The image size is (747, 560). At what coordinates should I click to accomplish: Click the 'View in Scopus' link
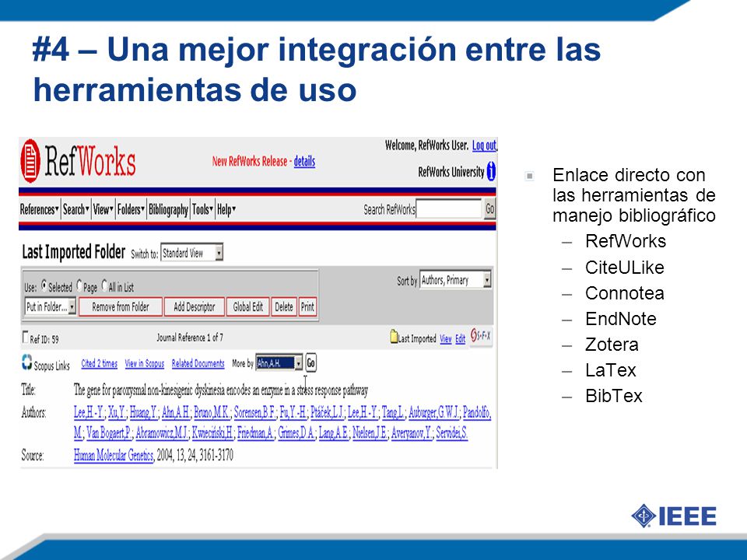(x=145, y=363)
